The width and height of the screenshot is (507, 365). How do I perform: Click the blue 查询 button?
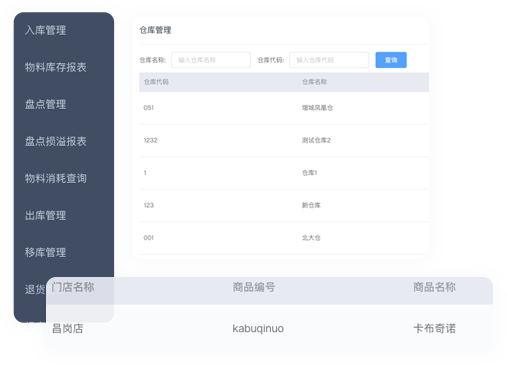(391, 60)
